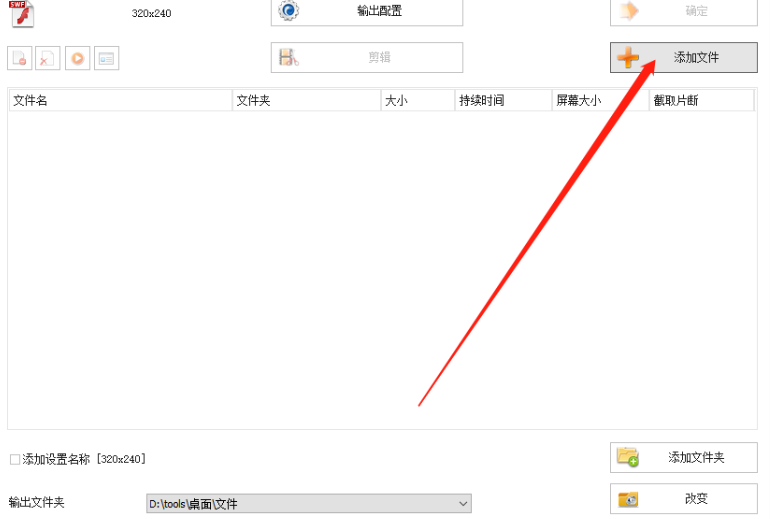Enable 添加设置名称 [320x240] checkbox
The width and height of the screenshot is (770, 519).
click(15, 460)
